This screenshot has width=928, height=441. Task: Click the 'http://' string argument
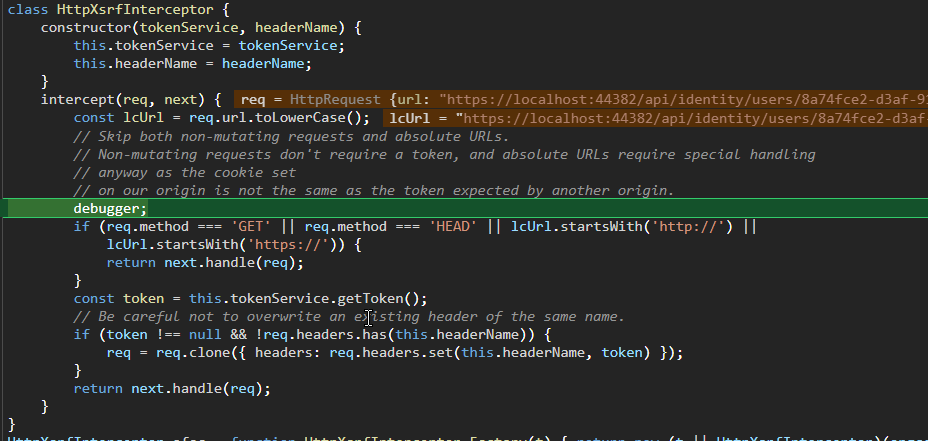tap(692, 227)
